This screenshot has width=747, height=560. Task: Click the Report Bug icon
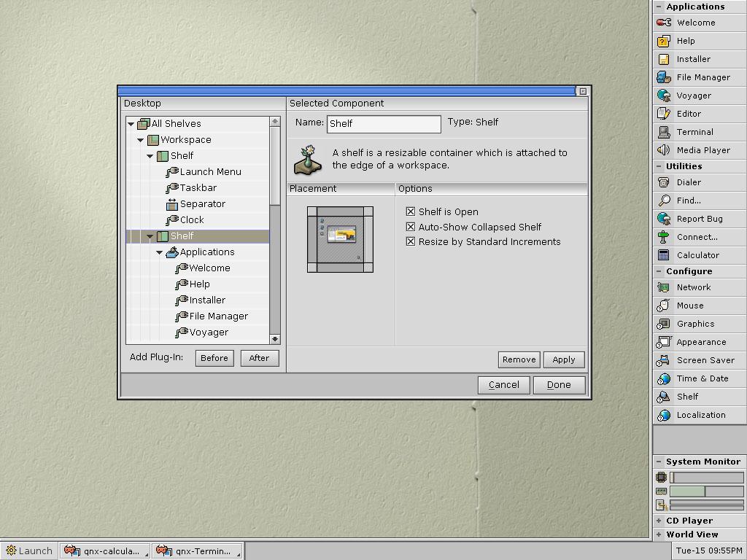(664, 219)
